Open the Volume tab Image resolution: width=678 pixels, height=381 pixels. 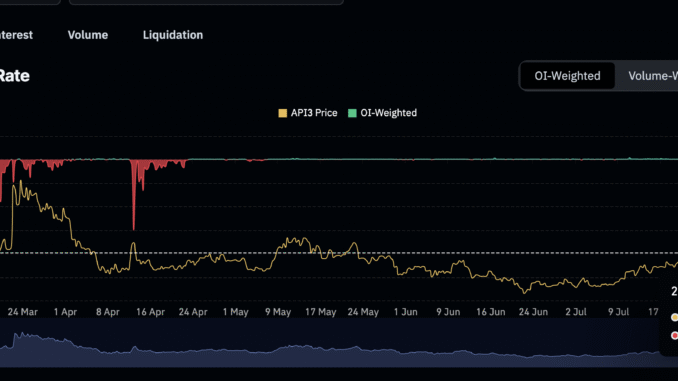pos(88,35)
